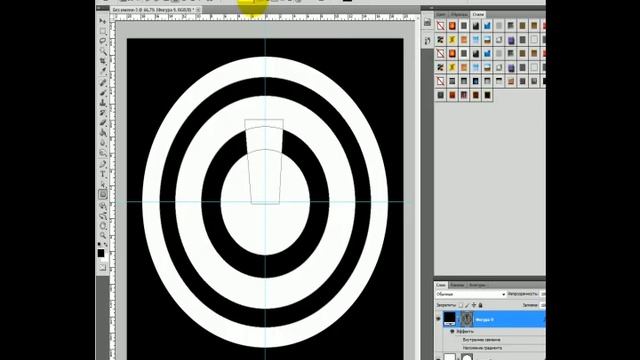Close the Без имени-1 document tab

198,9
